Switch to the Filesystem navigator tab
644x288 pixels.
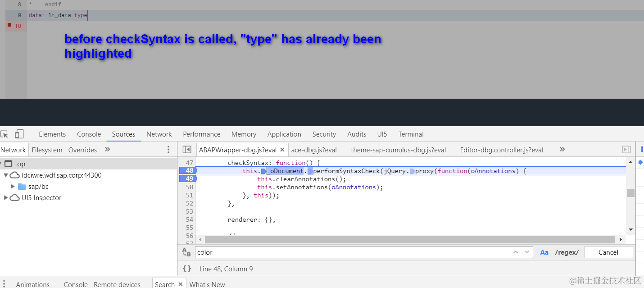[x=47, y=150]
